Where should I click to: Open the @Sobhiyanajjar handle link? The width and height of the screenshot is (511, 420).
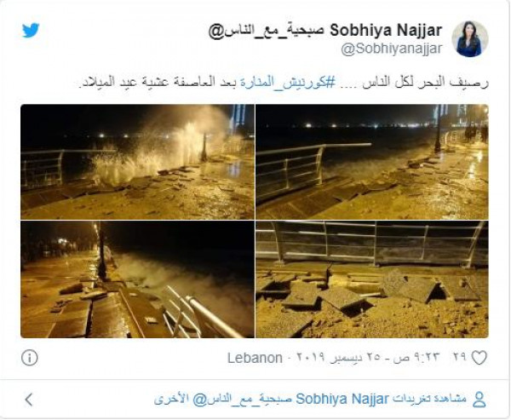pyautogui.click(x=392, y=49)
